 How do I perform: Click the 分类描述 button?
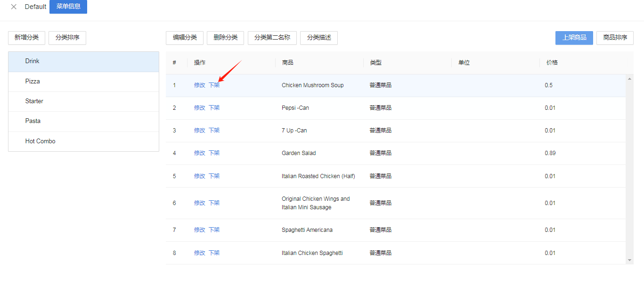click(319, 38)
